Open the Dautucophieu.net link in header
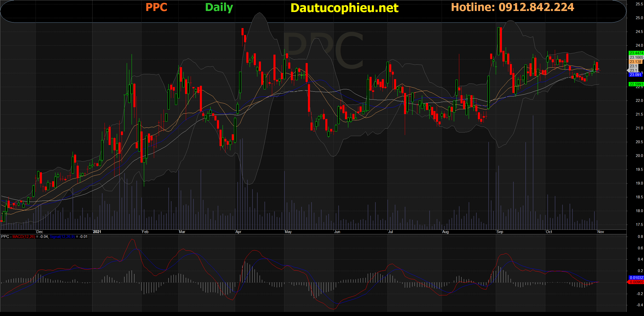 [x=344, y=8]
